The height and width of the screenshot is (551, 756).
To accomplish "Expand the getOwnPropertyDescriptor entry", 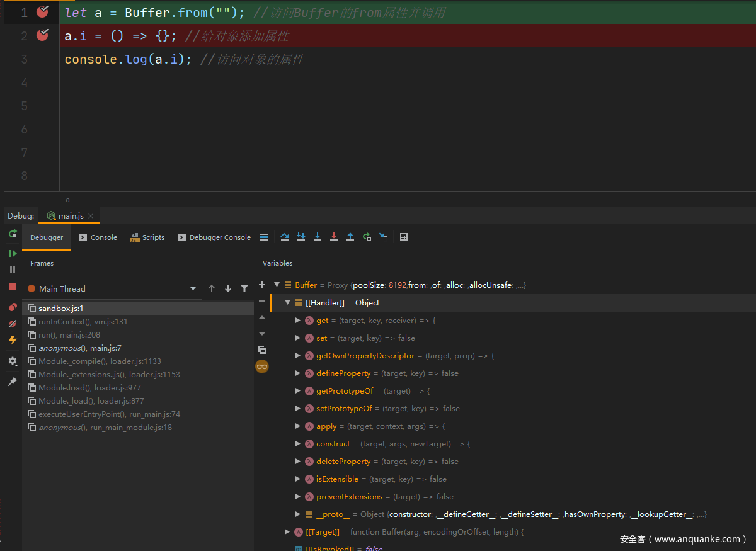I will [x=298, y=356].
